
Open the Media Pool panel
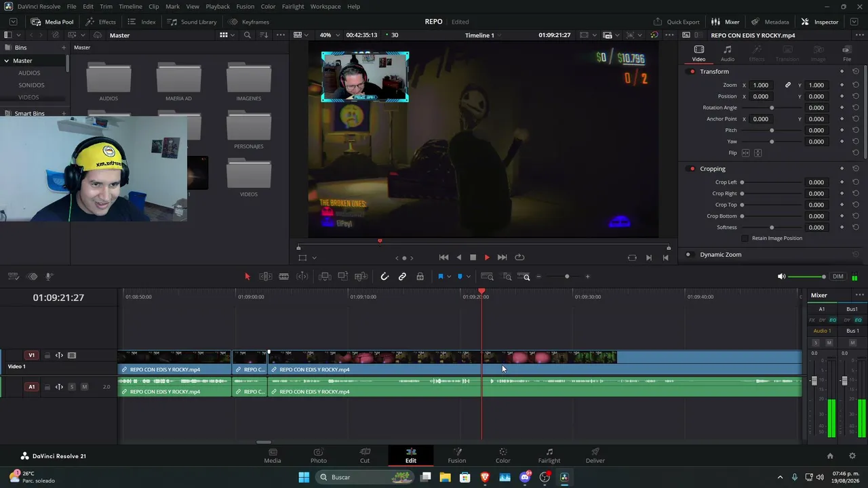52,22
